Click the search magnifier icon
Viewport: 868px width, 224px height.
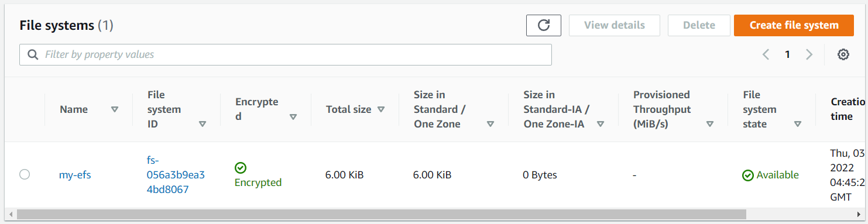33,54
